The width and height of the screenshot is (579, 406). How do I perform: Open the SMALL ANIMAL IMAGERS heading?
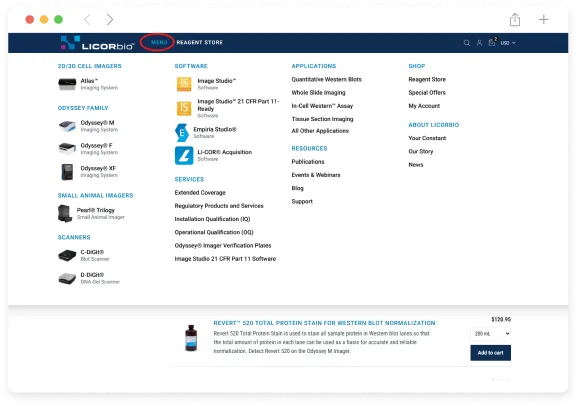coord(95,195)
